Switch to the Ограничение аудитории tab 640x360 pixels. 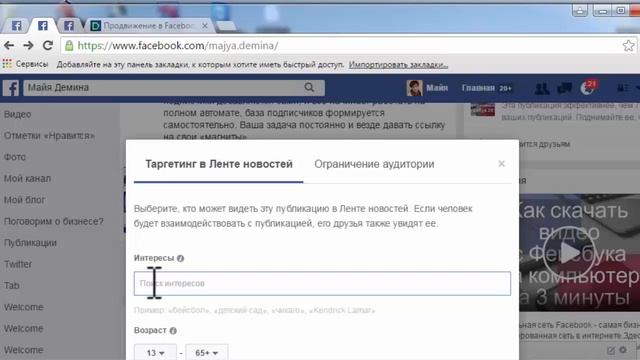[374, 164]
